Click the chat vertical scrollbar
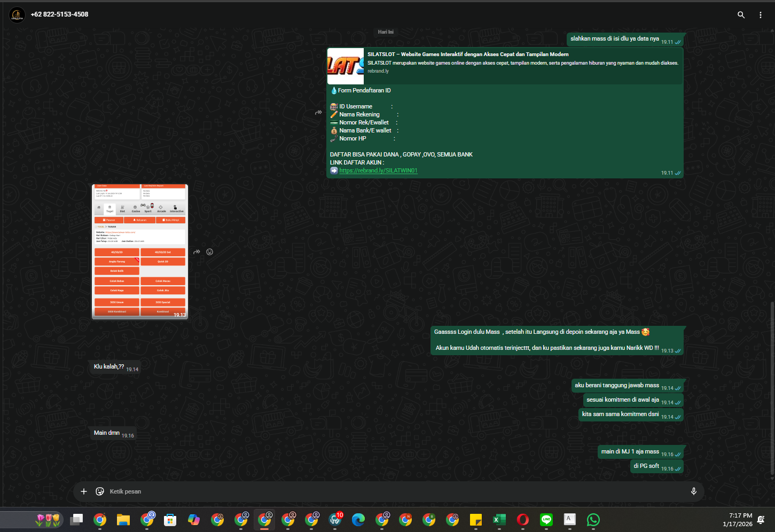 click(x=772, y=388)
